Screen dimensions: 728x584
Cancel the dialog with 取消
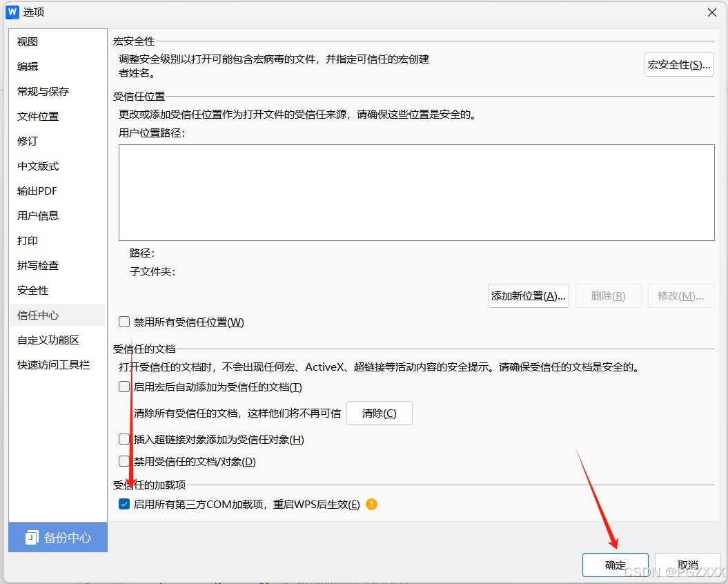coord(687,565)
